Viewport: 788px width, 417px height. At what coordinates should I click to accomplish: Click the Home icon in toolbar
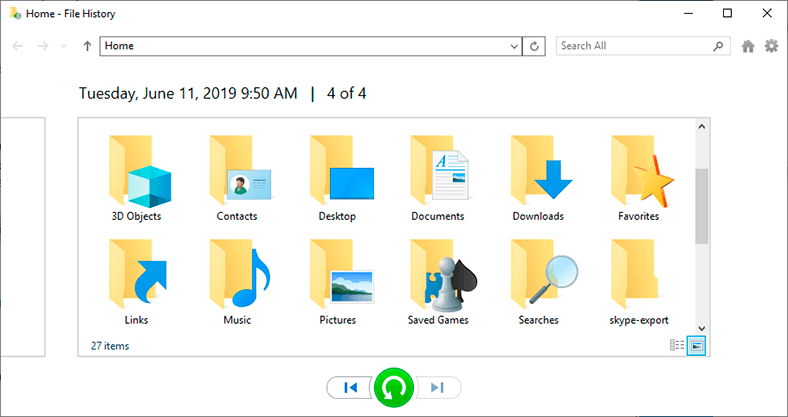pos(748,46)
